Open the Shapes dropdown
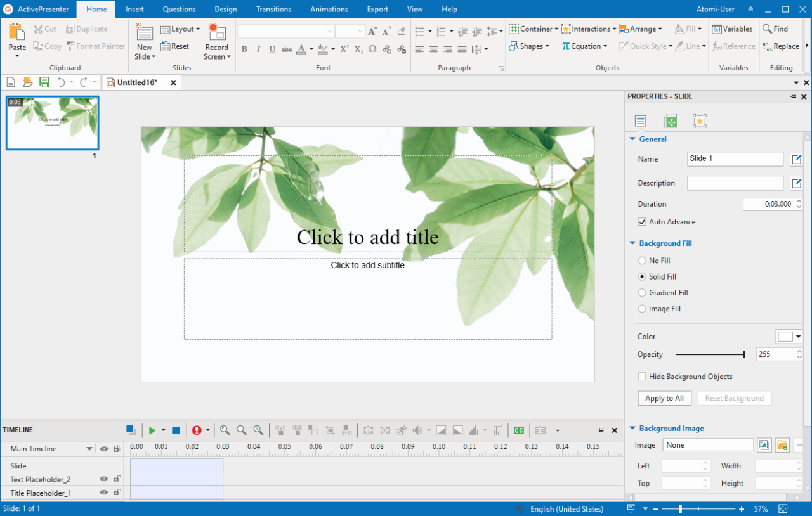812x516 pixels. (x=530, y=46)
